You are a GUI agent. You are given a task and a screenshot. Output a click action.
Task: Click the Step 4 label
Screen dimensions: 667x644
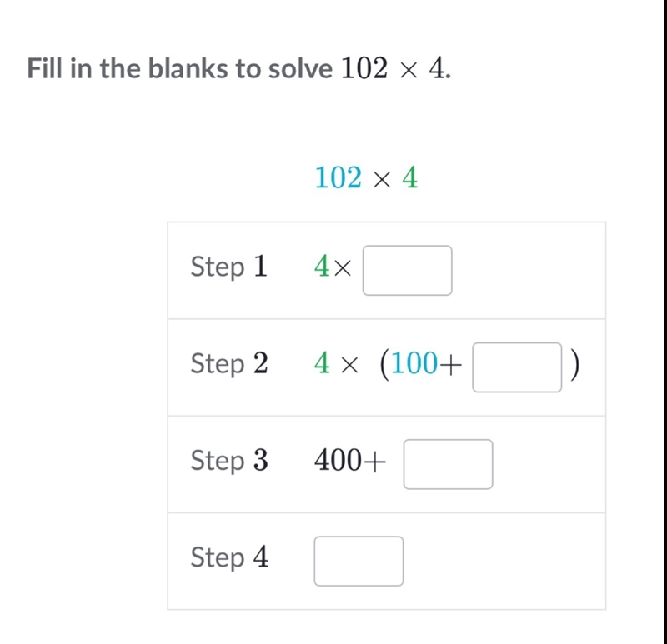coord(229,557)
